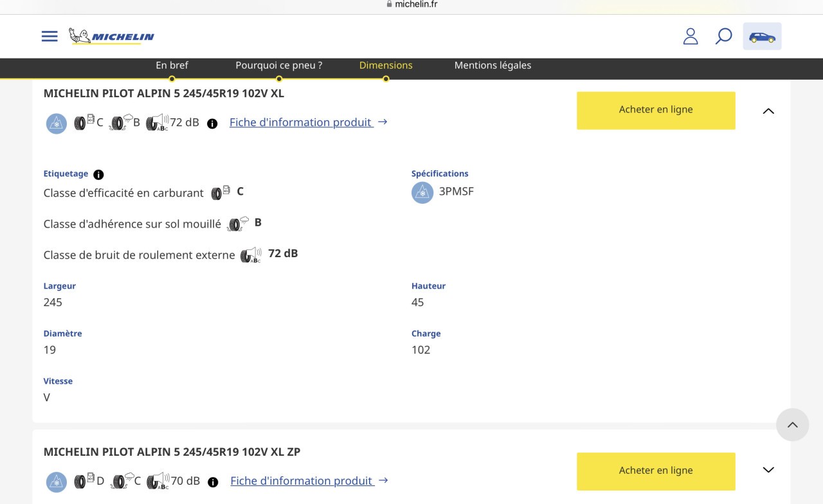
Task: Click the 'Hauteur' label
Action: tap(428, 286)
